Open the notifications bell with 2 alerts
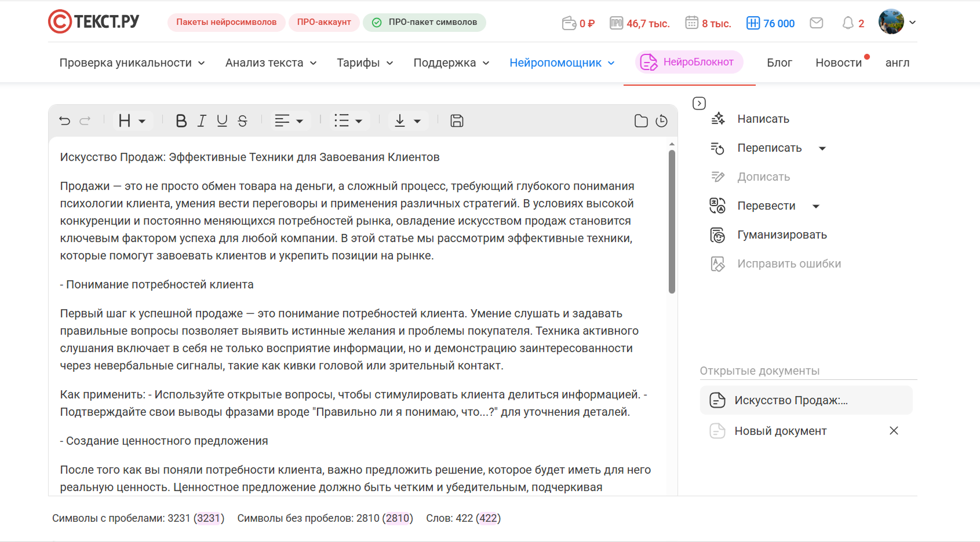The image size is (980, 542). pos(848,23)
